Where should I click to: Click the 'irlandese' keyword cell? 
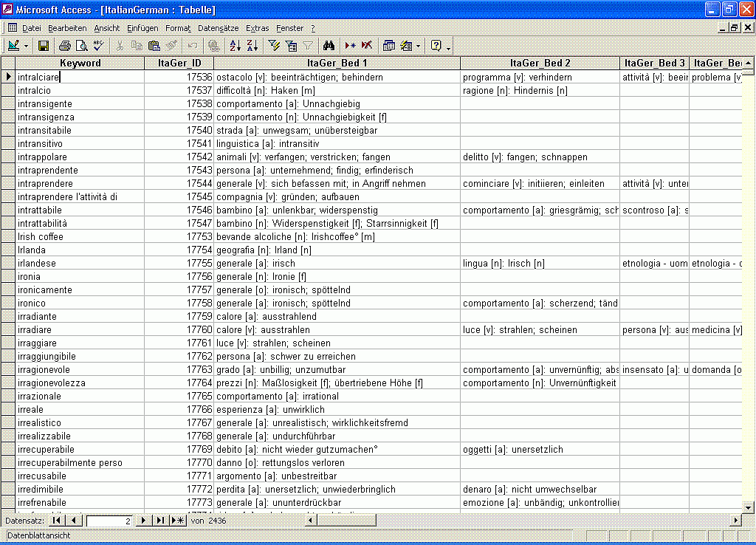pos(80,264)
